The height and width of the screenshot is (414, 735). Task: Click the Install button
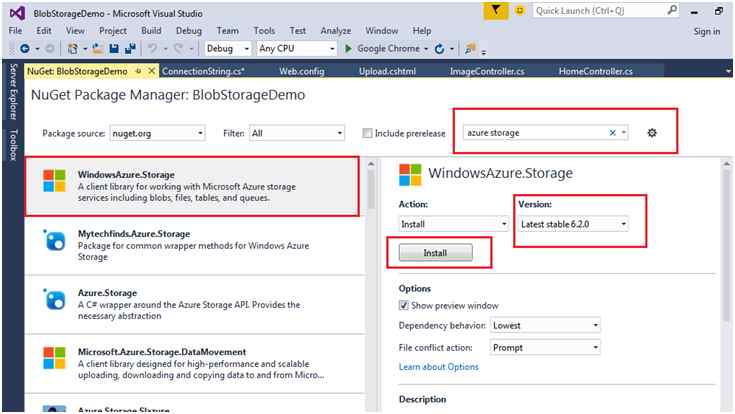click(435, 253)
